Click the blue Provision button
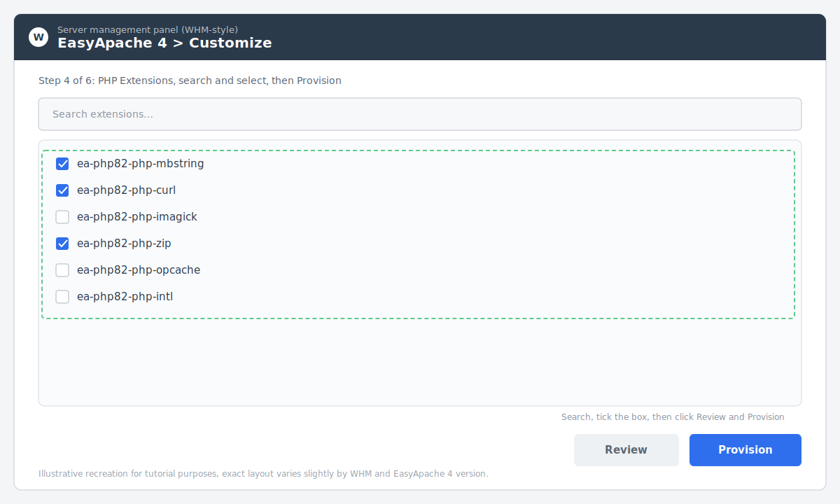840x504 pixels. [745, 450]
